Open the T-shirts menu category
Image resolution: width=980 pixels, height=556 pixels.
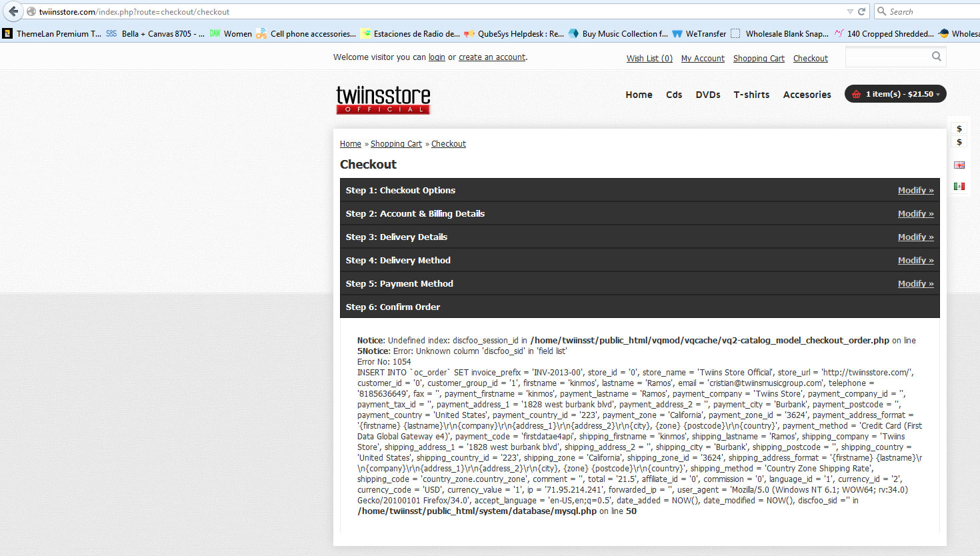pos(751,95)
